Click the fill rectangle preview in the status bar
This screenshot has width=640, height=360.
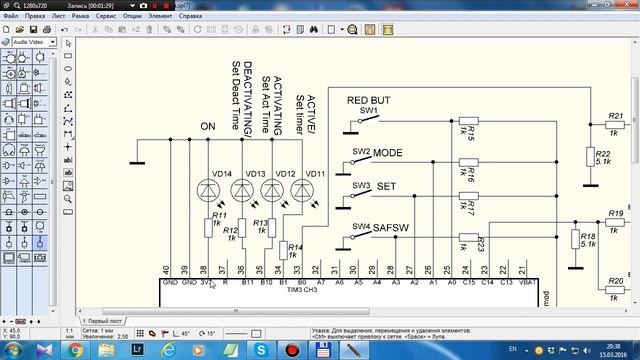(256, 333)
